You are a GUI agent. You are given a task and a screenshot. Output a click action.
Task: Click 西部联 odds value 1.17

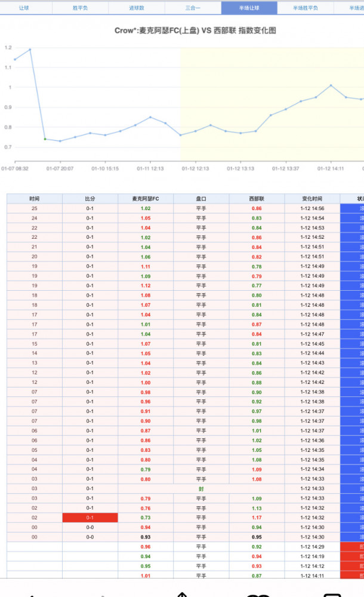pyautogui.click(x=257, y=518)
